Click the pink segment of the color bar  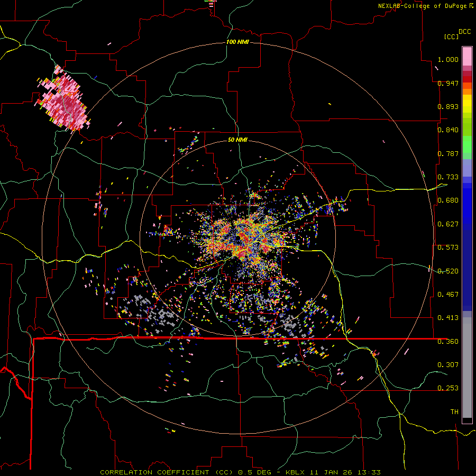(x=467, y=56)
